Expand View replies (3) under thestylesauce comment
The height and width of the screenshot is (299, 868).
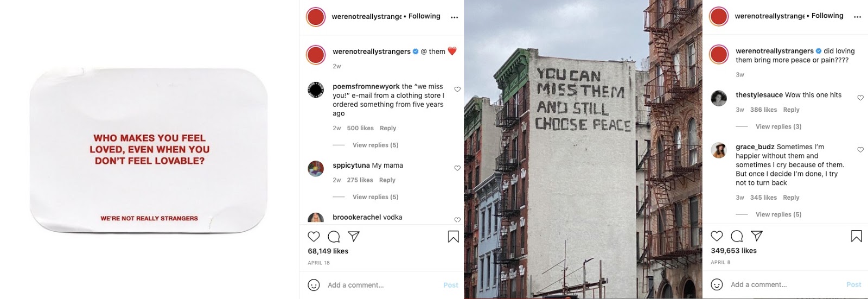pos(778,126)
